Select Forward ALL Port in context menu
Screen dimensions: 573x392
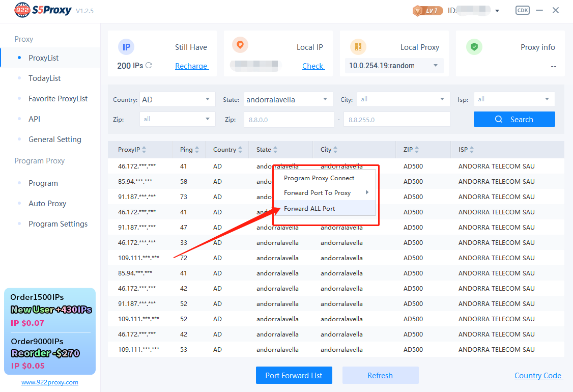click(325, 208)
